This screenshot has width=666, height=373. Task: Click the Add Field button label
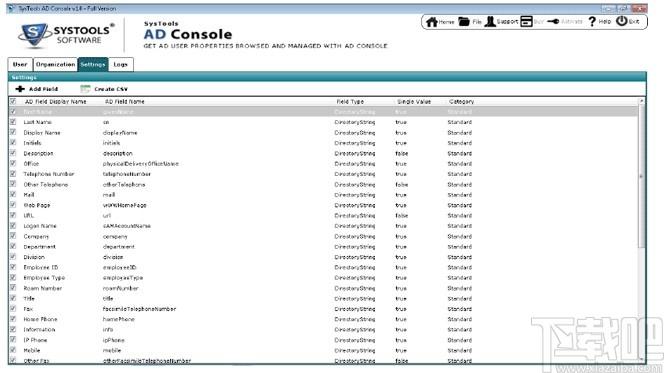click(43, 89)
